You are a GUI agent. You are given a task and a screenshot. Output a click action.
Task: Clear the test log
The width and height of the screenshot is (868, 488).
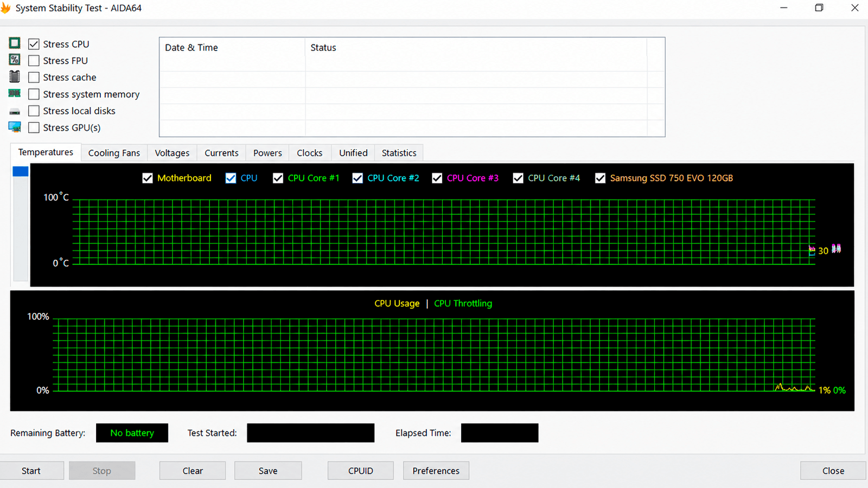click(x=193, y=471)
